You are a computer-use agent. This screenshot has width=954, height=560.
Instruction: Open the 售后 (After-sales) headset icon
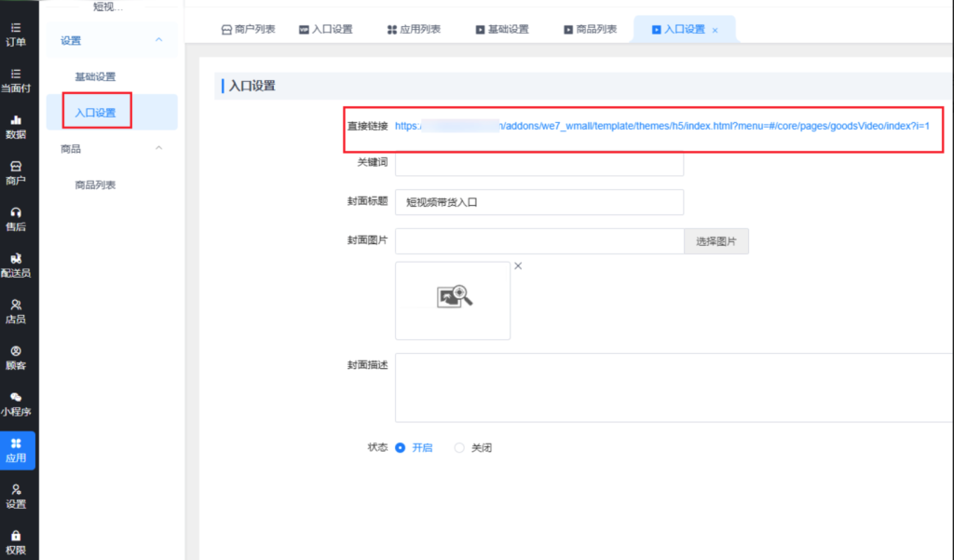click(16, 218)
